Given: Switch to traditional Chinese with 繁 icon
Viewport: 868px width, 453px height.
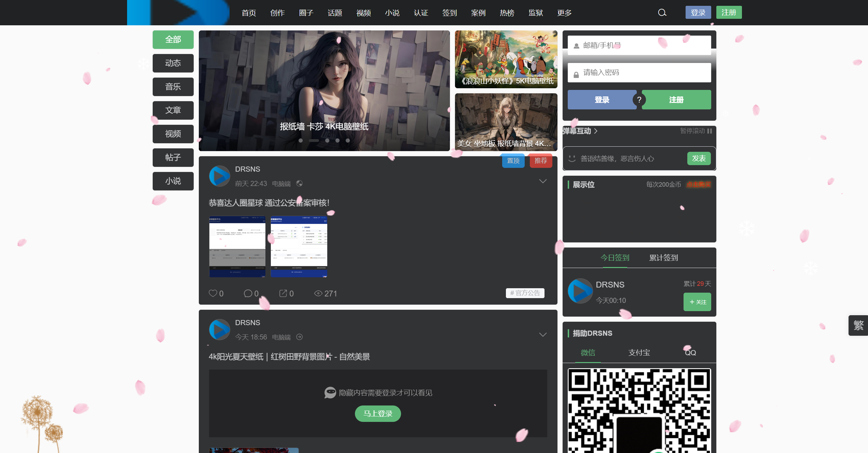Looking at the screenshot, I should click(x=858, y=325).
